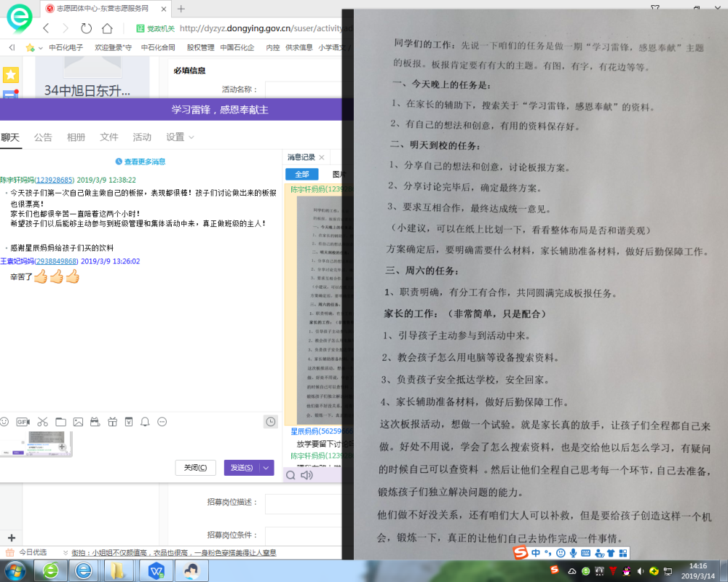The image size is (728, 582).
Task: Click the volume icon in system tray
Action: coord(640,571)
